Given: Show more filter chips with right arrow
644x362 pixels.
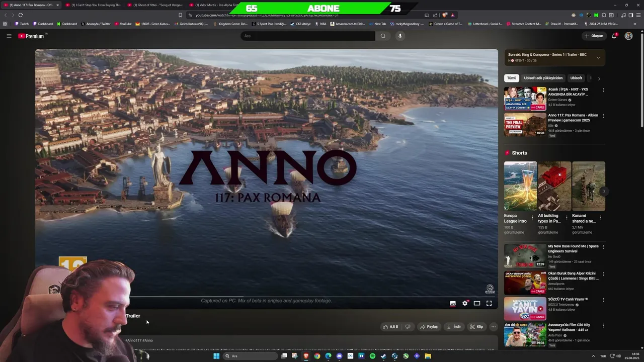Looking at the screenshot, I should tap(599, 78).
